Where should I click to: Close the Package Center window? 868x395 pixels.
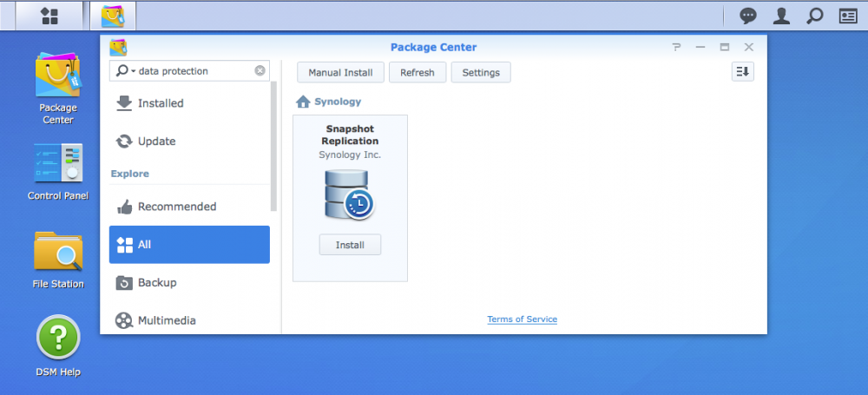pos(749,48)
